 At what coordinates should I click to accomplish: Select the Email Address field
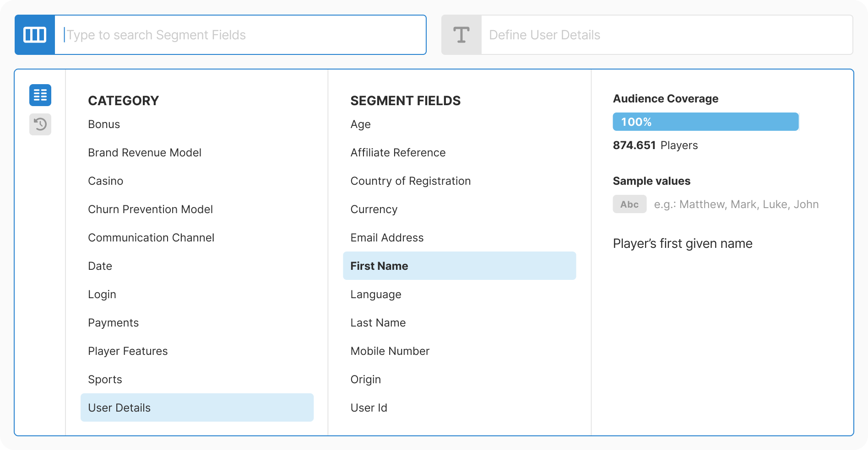tap(387, 237)
